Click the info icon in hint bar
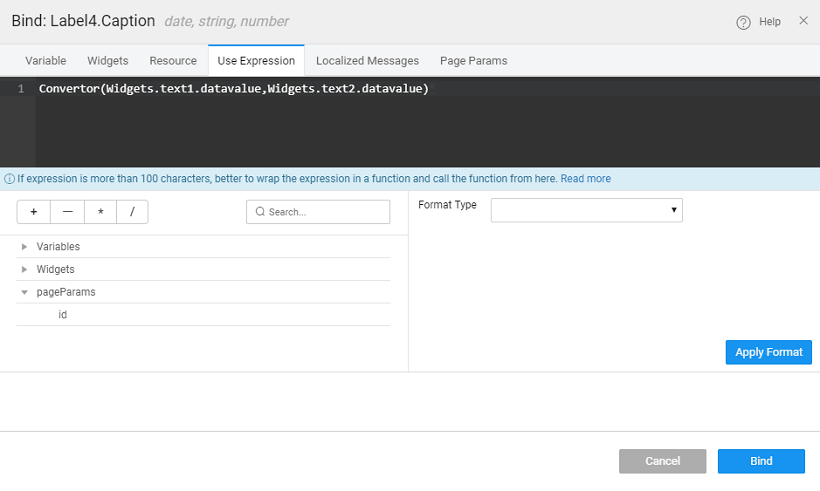Image resolution: width=820 pixels, height=491 pixels. (9, 179)
